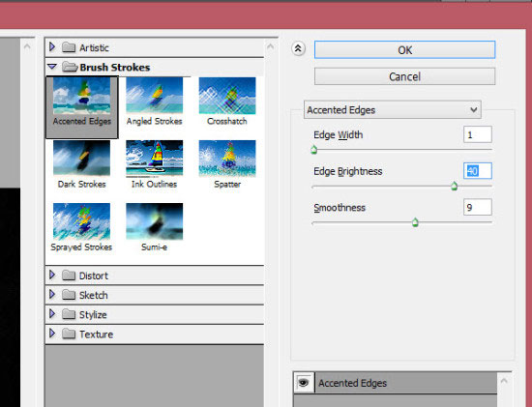Click the effect layers list scroll up arrow
532x407 pixels.
tap(504, 381)
